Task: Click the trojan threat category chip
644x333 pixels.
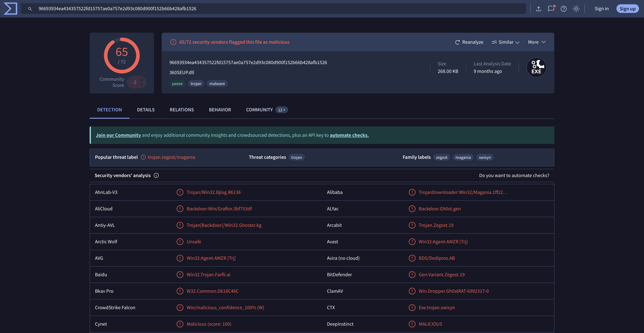Action: click(x=296, y=157)
